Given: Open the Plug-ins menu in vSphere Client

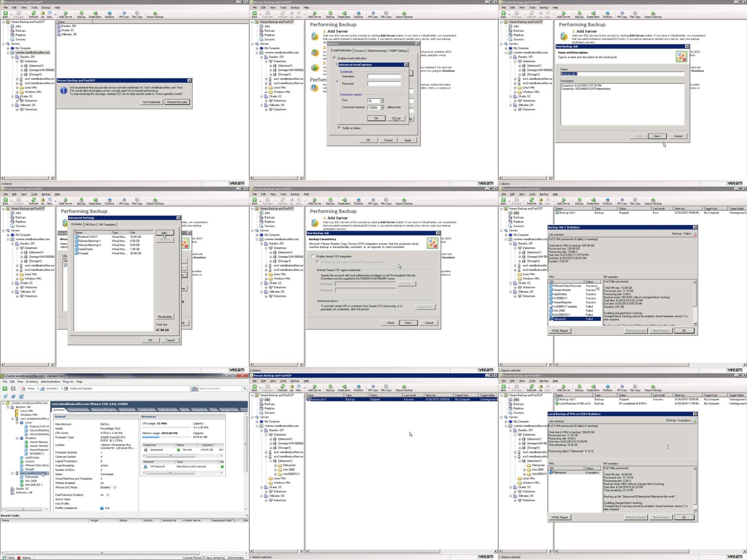Looking at the screenshot, I should click(68, 382).
